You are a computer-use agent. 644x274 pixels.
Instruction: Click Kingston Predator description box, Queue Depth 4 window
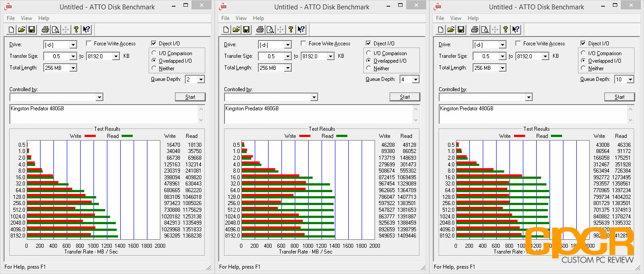[x=322, y=114]
